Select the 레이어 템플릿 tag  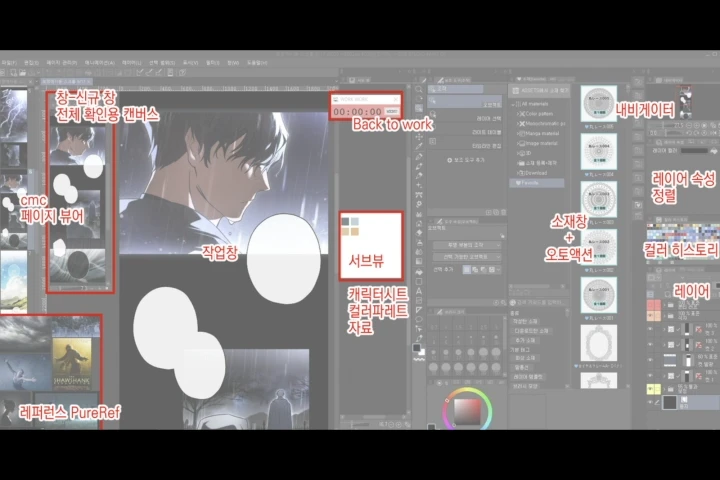[x=528, y=377]
